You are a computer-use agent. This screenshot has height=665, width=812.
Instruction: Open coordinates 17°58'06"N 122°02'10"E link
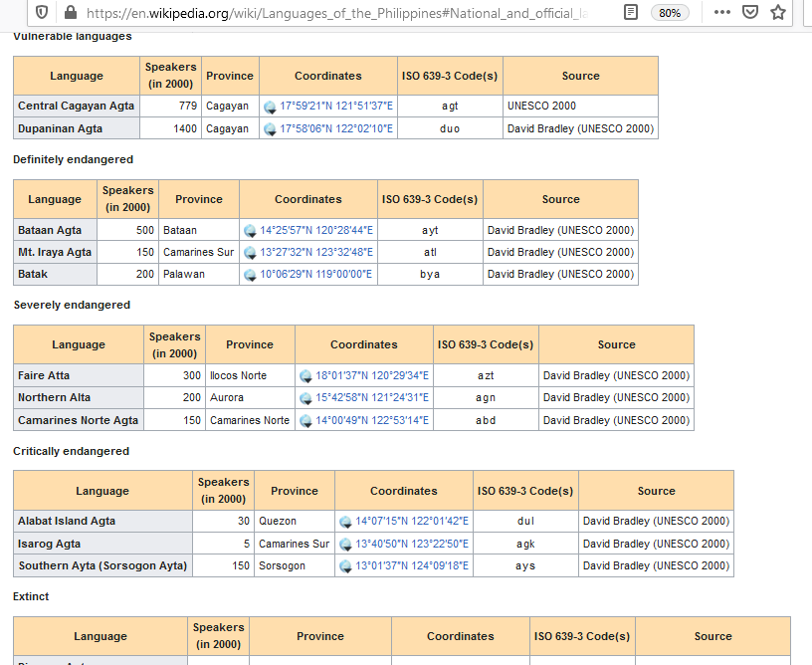click(336, 128)
